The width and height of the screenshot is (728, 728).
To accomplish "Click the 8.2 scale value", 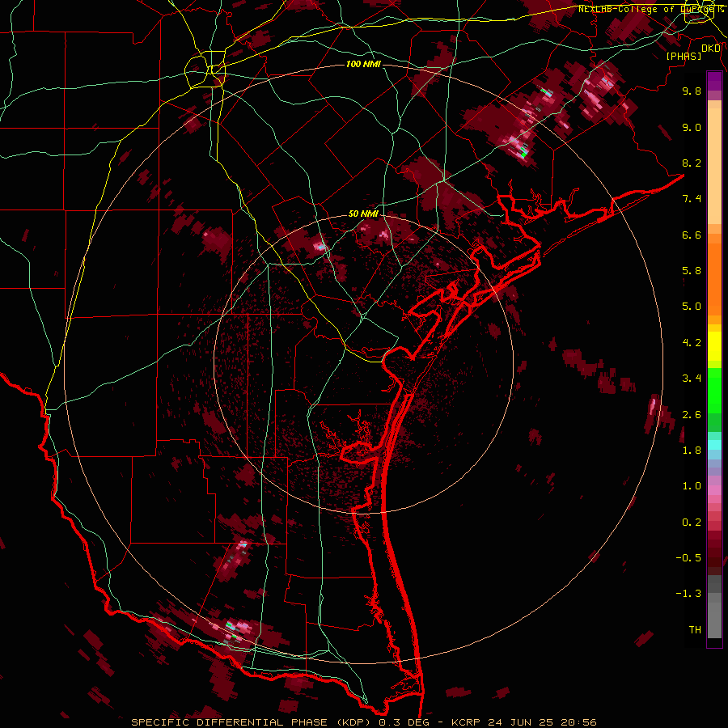I will click(x=692, y=163).
